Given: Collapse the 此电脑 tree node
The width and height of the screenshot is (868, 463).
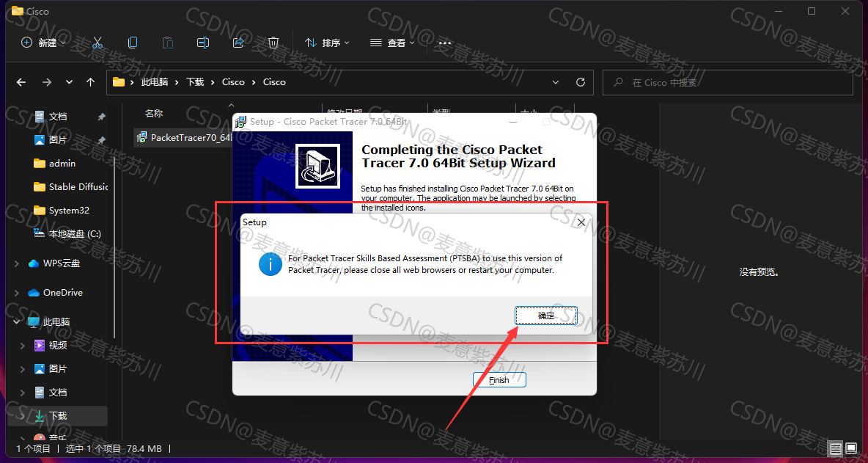Looking at the screenshot, I should click(17, 322).
